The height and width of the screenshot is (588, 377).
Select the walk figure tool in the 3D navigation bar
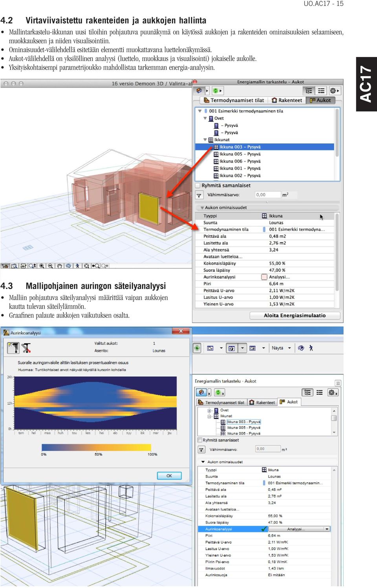[77, 266]
